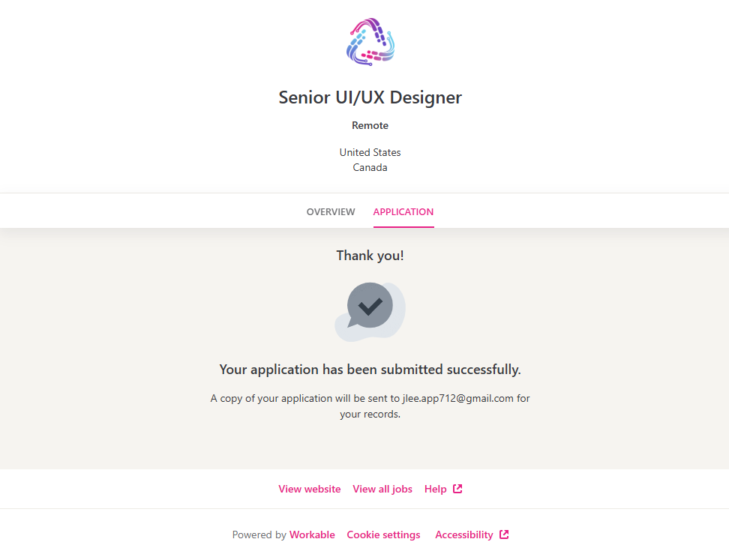729x560 pixels.
Task: Click the application submitted successfully message
Action: (x=370, y=370)
